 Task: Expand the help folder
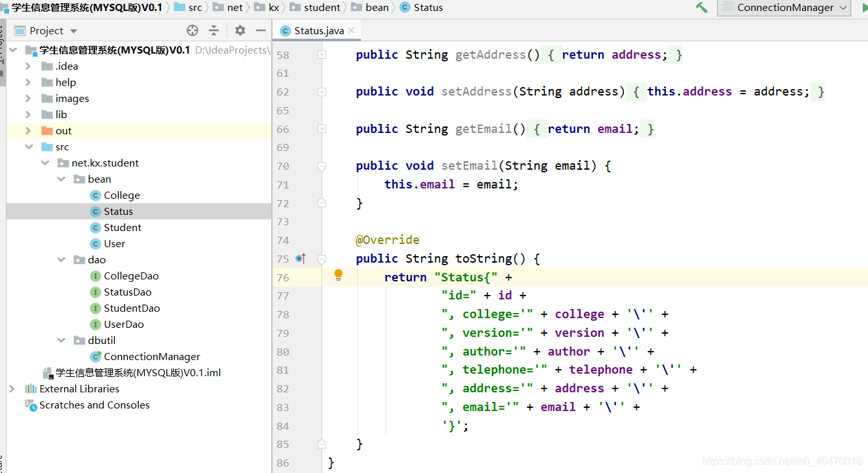pyautogui.click(x=28, y=82)
